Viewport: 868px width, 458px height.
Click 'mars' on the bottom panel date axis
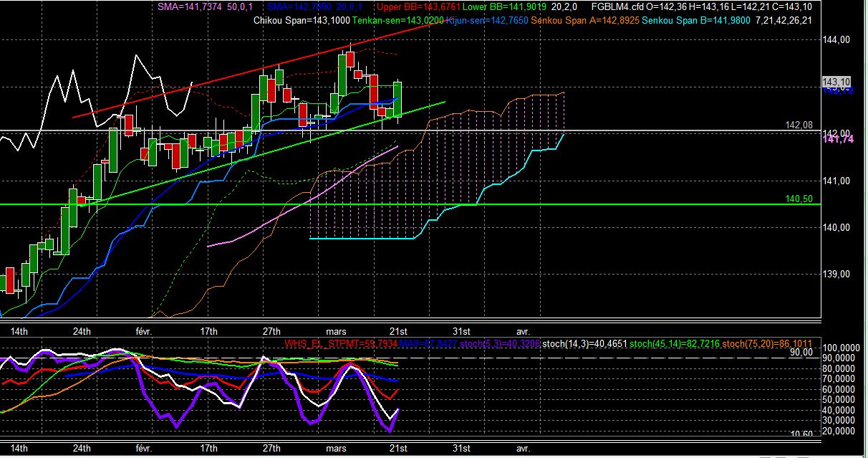[x=337, y=448]
